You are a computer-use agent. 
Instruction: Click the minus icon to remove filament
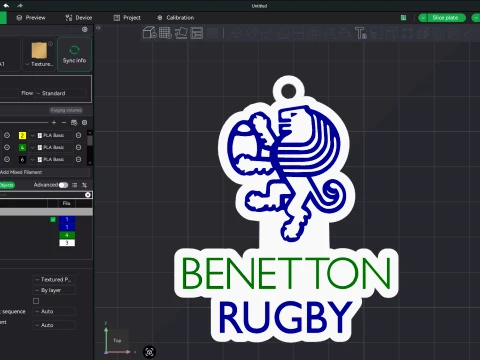64,123
